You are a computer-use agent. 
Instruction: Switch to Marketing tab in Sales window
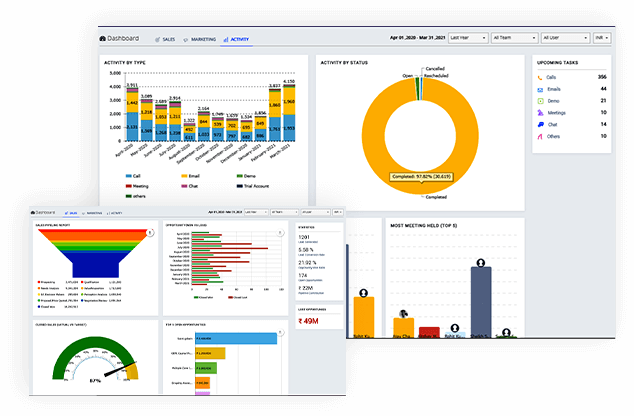[92, 213]
